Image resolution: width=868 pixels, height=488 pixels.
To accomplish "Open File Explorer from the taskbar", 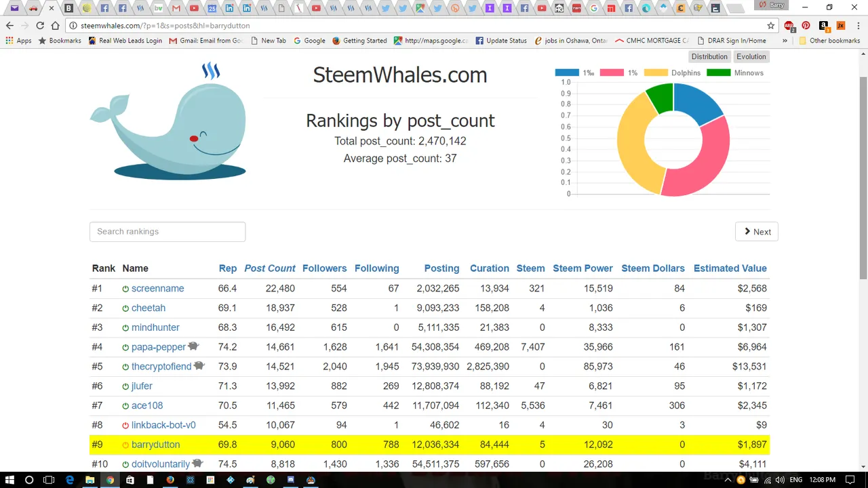I will pyautogui.click(x=90, y=480).
